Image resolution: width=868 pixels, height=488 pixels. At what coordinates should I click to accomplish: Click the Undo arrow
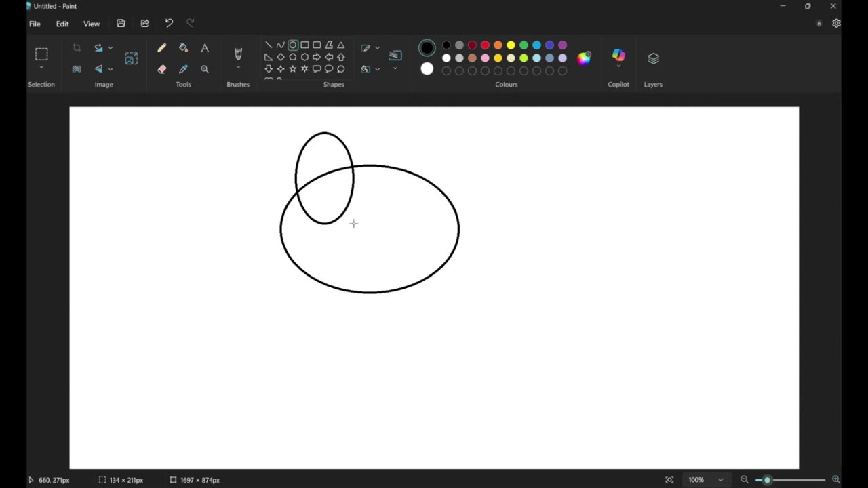(169, 24)
